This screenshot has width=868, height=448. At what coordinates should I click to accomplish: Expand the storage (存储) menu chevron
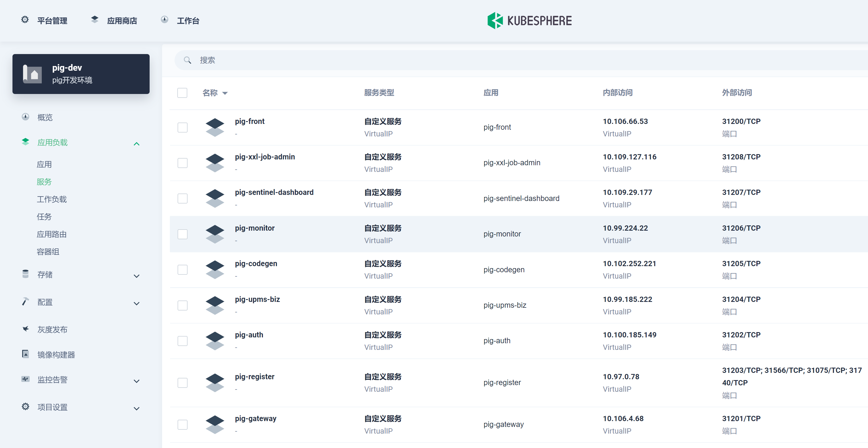pos(137,276)
